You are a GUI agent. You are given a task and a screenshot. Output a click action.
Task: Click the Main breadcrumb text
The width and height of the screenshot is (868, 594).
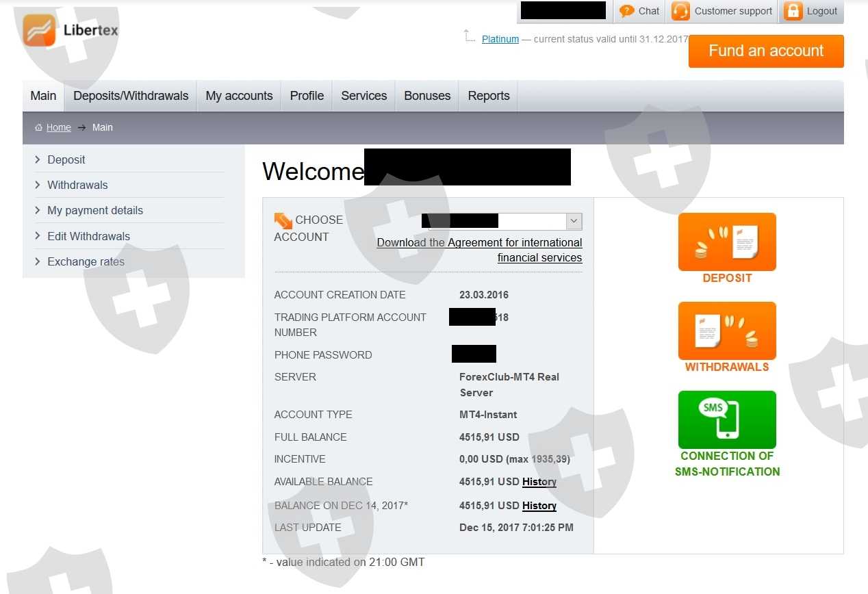[103, 127]
